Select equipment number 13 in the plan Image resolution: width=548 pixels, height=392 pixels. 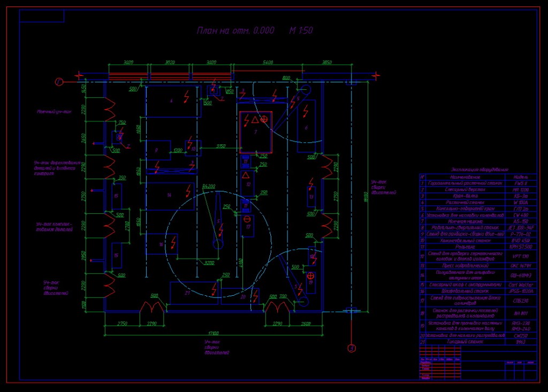click(x=311, y=197)
